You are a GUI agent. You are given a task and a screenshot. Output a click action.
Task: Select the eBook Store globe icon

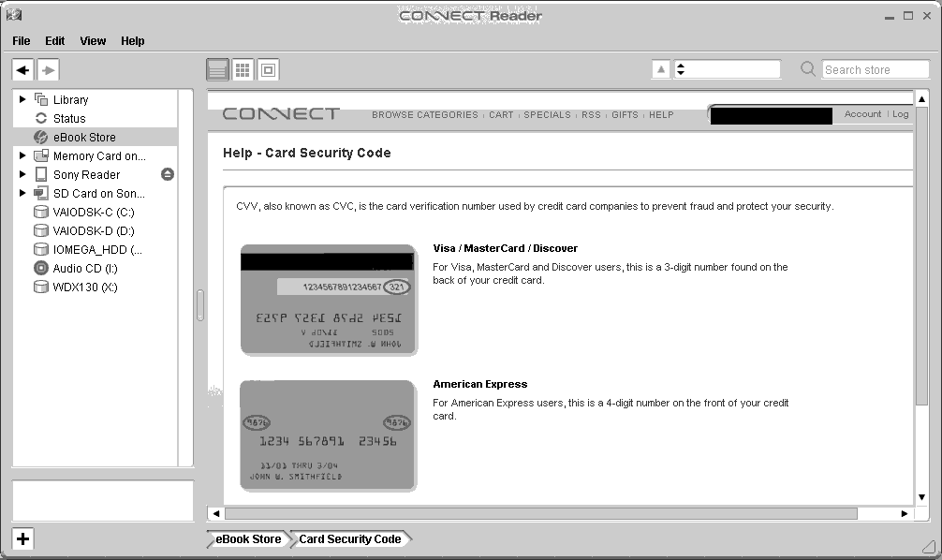(x=41, y=137)
